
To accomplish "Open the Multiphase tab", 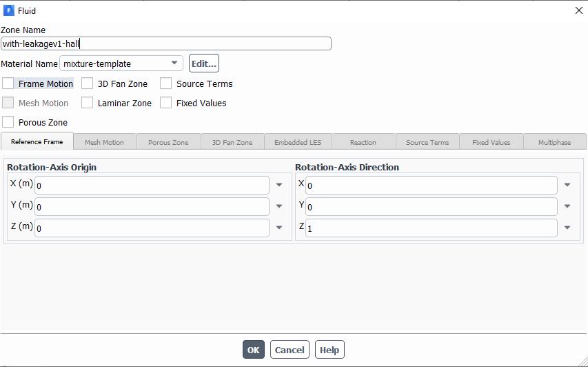I will tap(555, 142).
